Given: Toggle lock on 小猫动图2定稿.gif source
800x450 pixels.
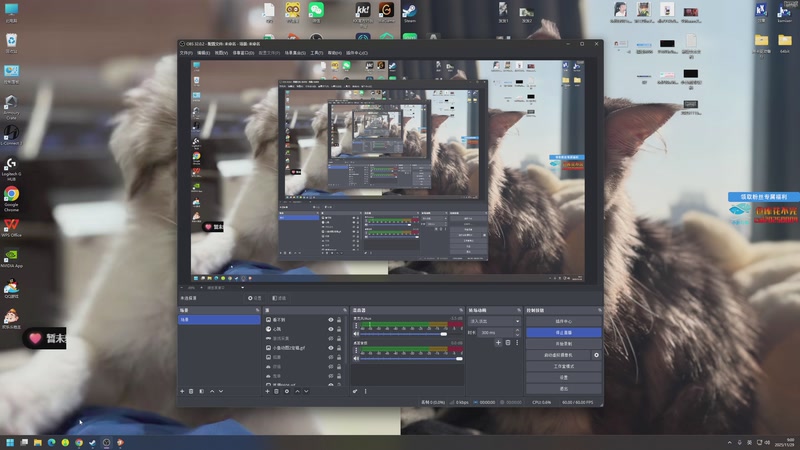Looking at the screenshot, I should pyautogui.click(x=339, y=348).
